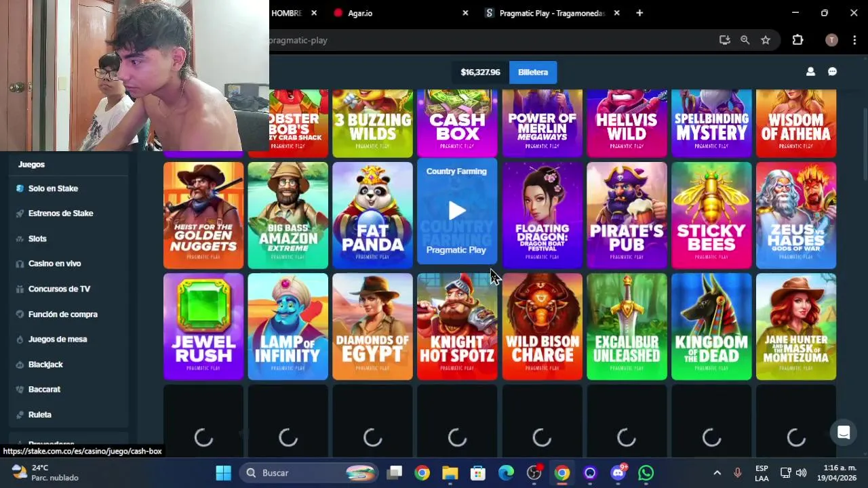Open the support chat widget icon

point(844,432)
